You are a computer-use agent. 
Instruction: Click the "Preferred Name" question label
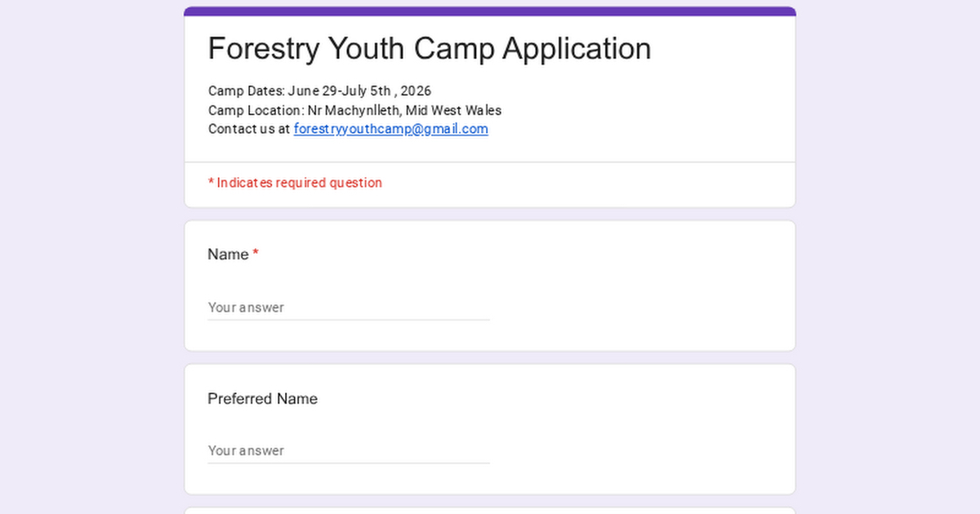pos(262,399)
